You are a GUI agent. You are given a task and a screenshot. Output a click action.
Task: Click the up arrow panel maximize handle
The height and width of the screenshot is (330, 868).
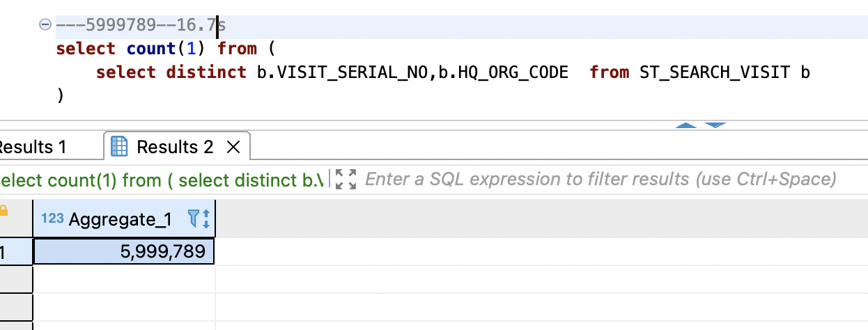[x=686, y=125]
